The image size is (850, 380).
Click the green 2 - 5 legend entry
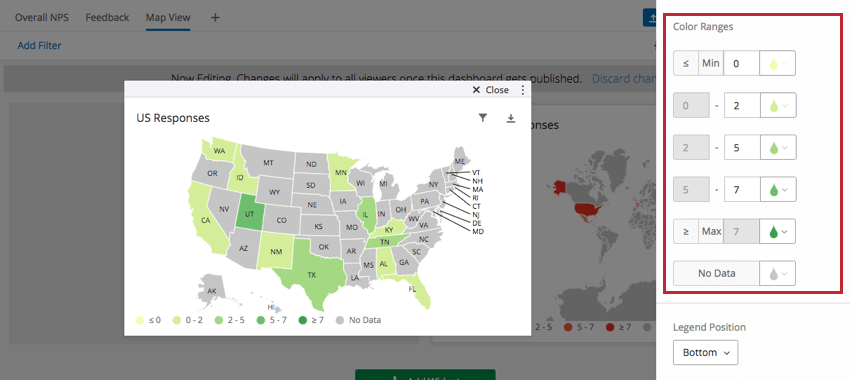coord(229,320)
